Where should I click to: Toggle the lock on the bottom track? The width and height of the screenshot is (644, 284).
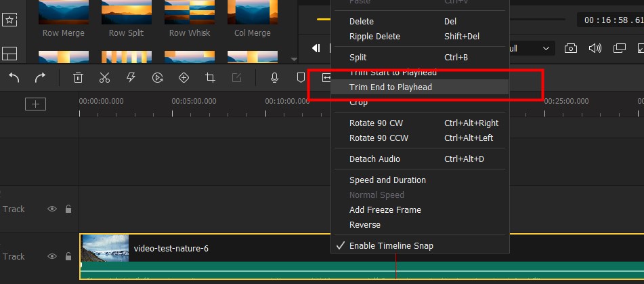pyautogui.click(x=68, y=256)
